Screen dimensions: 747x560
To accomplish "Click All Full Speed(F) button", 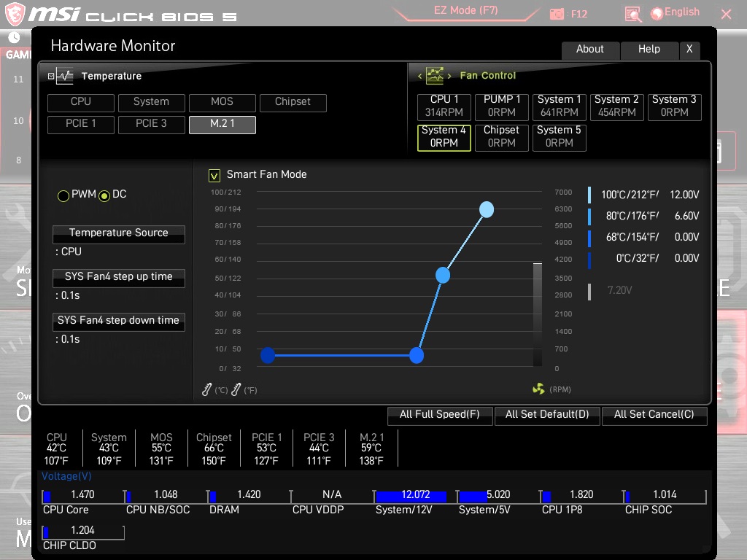I will click(440, 415).
